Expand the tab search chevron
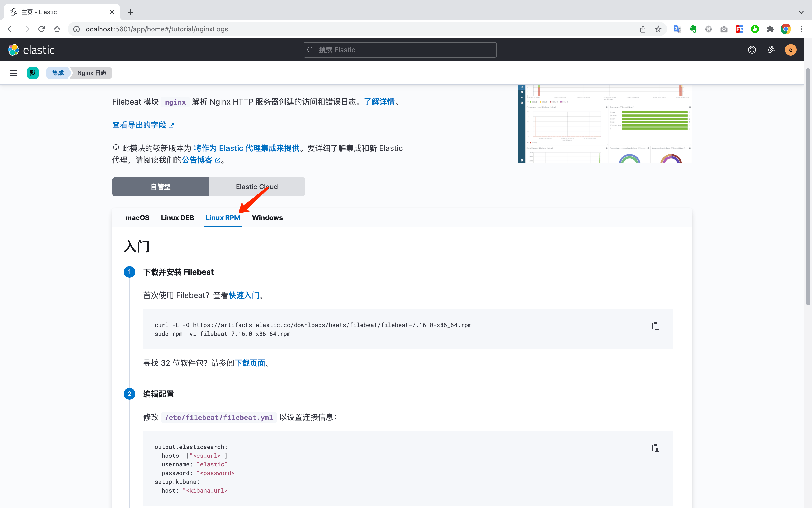The height and width of the screenshot is (508, 812). tap(801, 12)
